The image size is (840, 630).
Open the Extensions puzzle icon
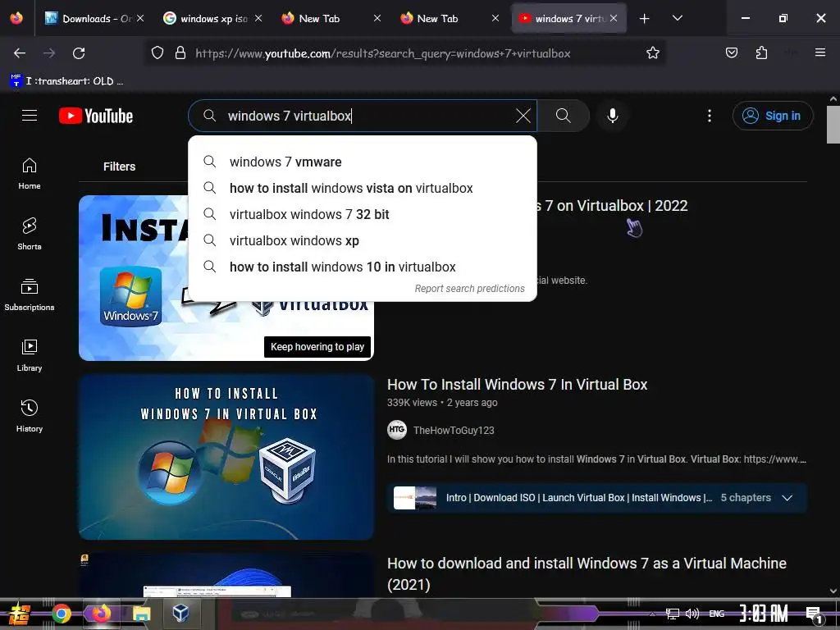coord(761,53)
